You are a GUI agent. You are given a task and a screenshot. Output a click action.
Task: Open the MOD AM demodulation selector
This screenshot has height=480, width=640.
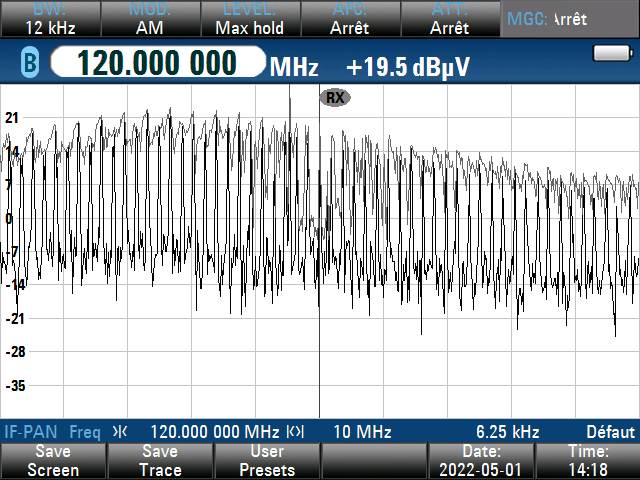coord(149,19)
